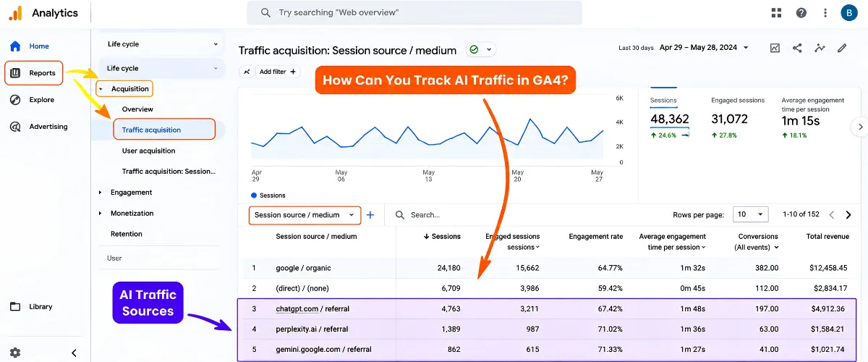The image size is (868, 362).
Task: Go to Home in the sidebar
Action: pos(30,46)
